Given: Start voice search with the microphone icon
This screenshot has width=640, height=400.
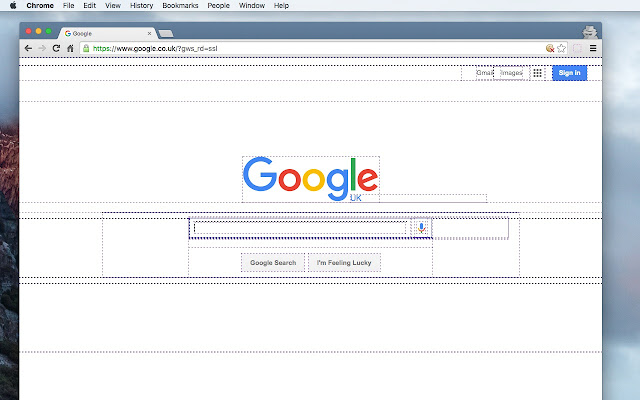Looking at the screenshot, I should (422, 228).
